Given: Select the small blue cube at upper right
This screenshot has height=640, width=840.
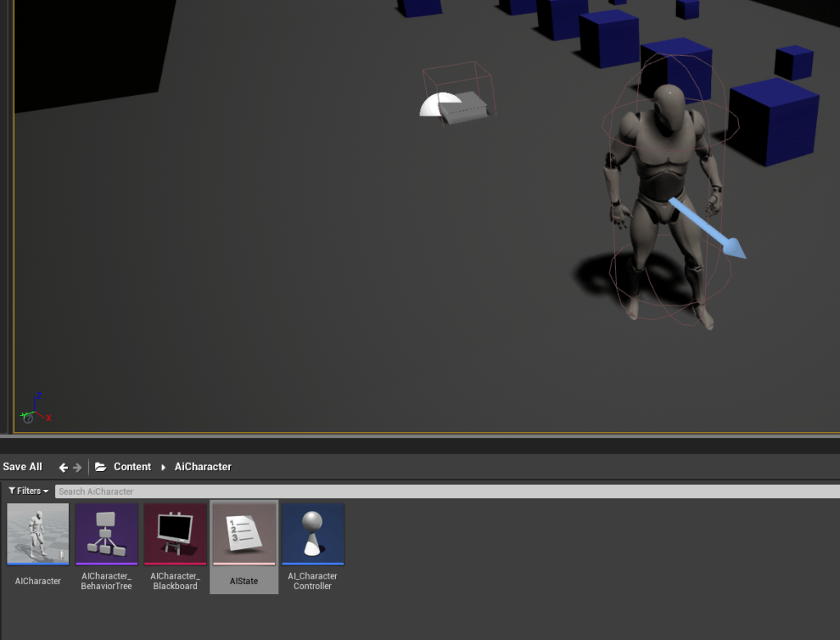Looking at the screenshot, I should click(793, 62).
